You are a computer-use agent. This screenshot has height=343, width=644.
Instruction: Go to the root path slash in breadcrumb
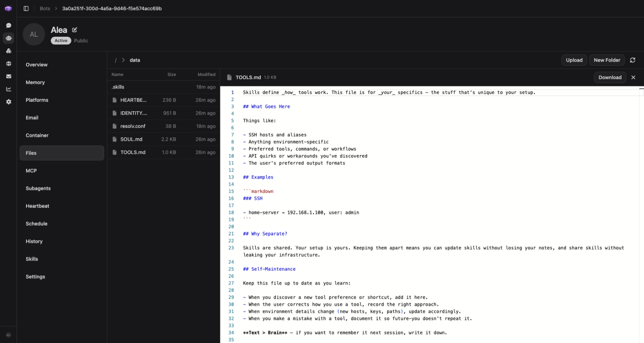[x=116, y=60]
